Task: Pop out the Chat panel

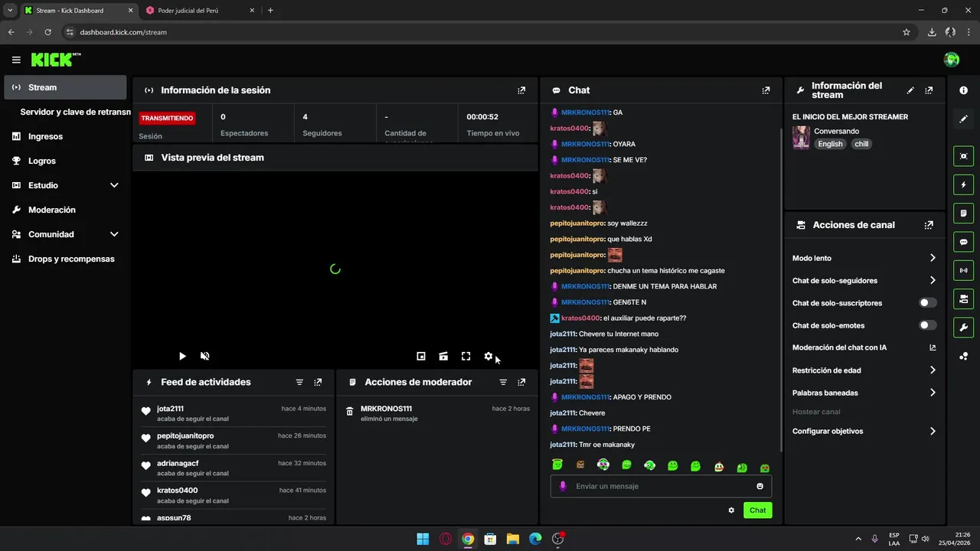Action: 766,90
